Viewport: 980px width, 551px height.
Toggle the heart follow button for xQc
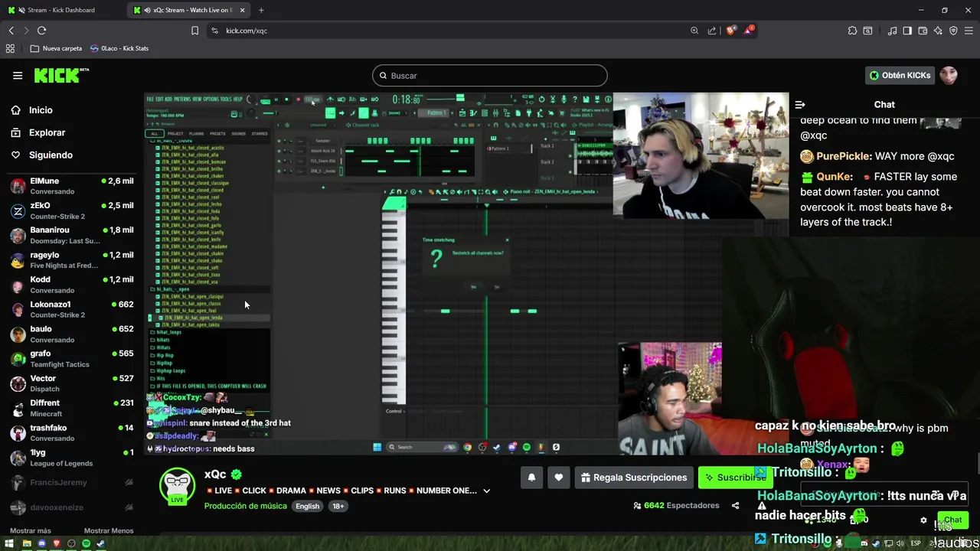[558, 478]
